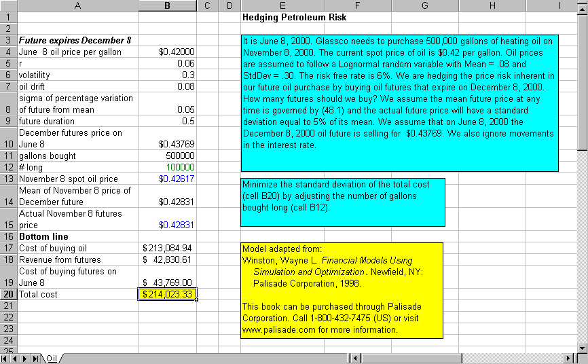Click vertical scrollbar down arrow
The image size is (588, 364).
tap(583, 348)
